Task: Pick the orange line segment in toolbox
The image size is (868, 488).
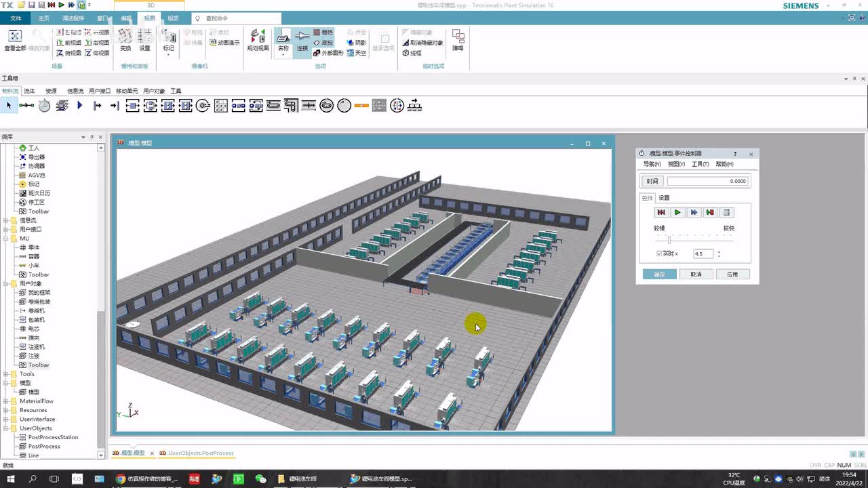Action: tap(361, 106)
